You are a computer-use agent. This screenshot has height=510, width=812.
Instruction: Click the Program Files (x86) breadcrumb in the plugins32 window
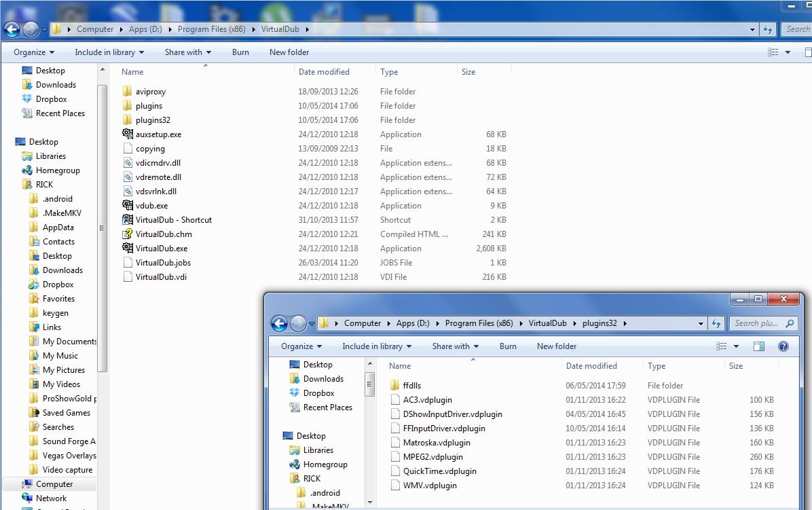tap(479, 323)
